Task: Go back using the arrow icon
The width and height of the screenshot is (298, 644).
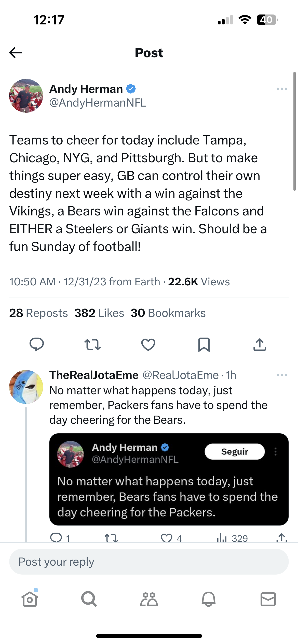Action: 16,53
